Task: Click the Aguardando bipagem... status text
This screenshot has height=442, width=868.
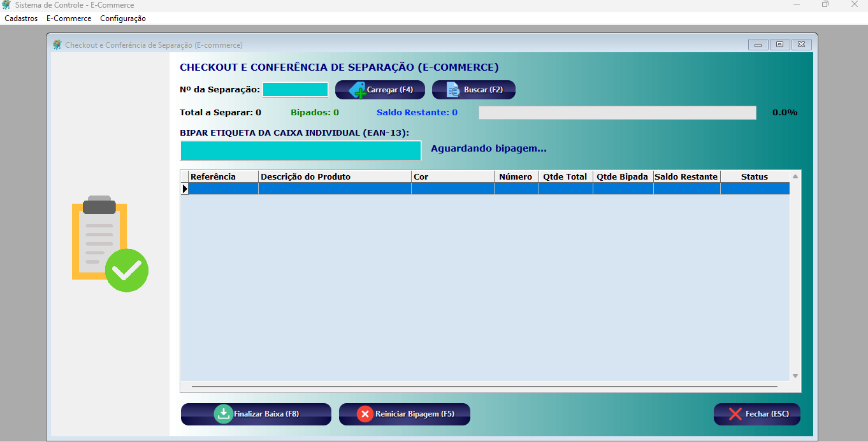Action: (x=489, y=148)
